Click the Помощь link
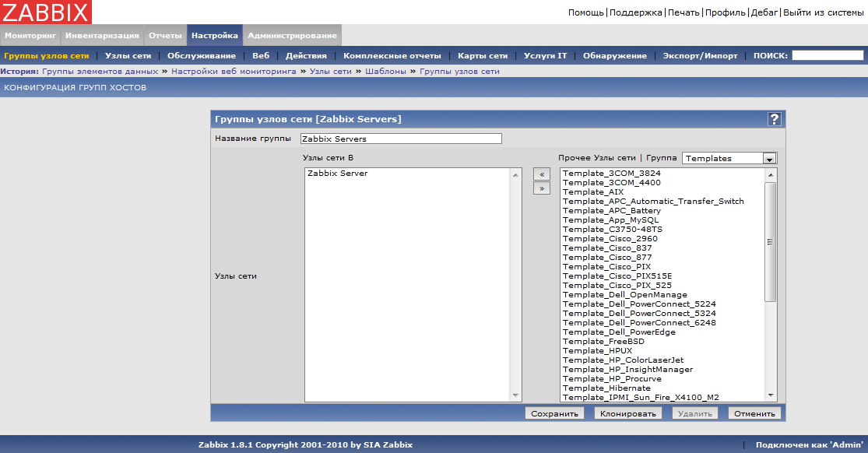 [585, 12]
